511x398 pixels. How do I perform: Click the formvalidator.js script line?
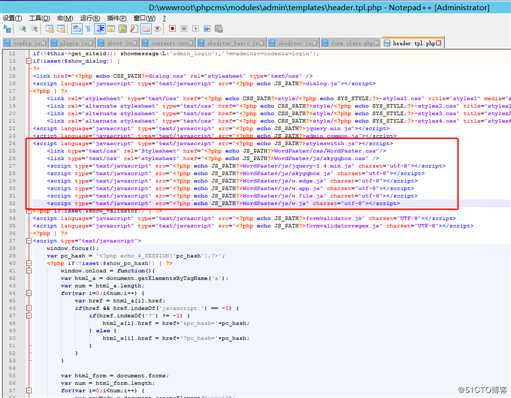coord(244,218)
